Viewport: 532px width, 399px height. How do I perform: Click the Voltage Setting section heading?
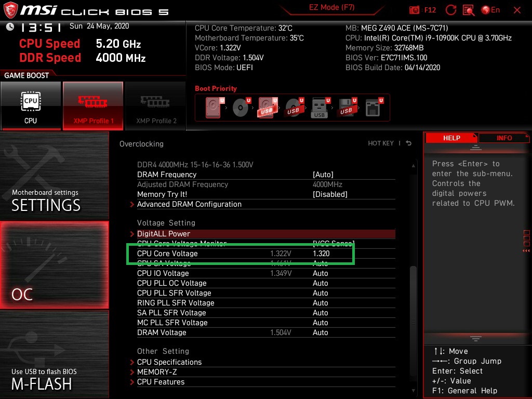[x=166, y=223]
